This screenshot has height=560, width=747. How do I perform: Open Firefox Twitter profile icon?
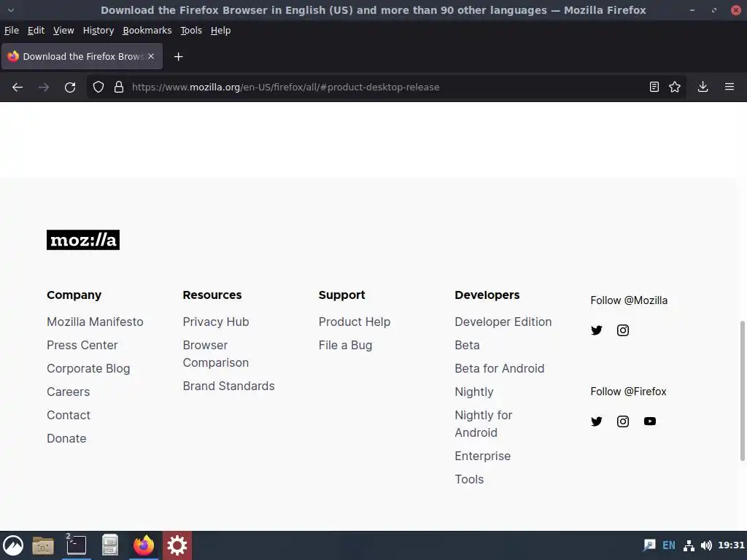click(597, 421)
